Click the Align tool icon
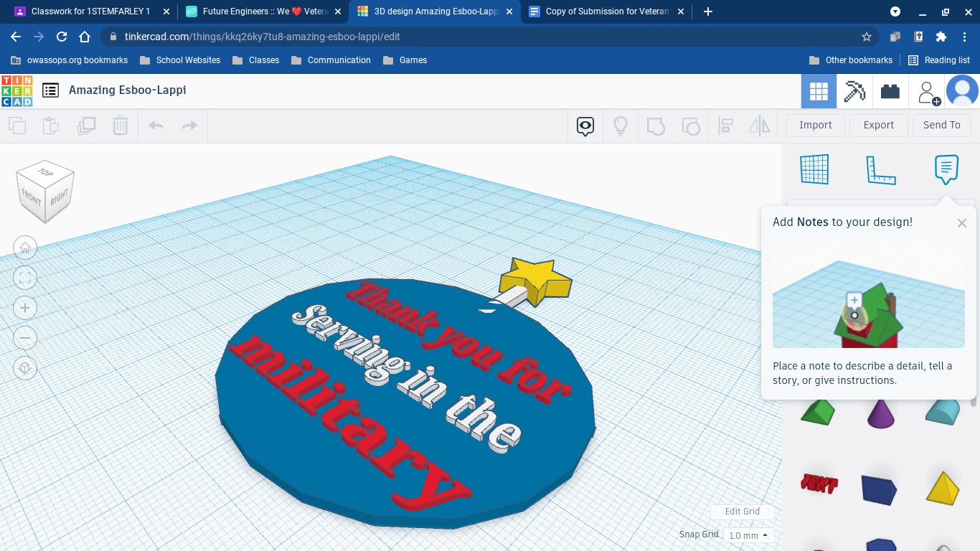 point(725,126)
